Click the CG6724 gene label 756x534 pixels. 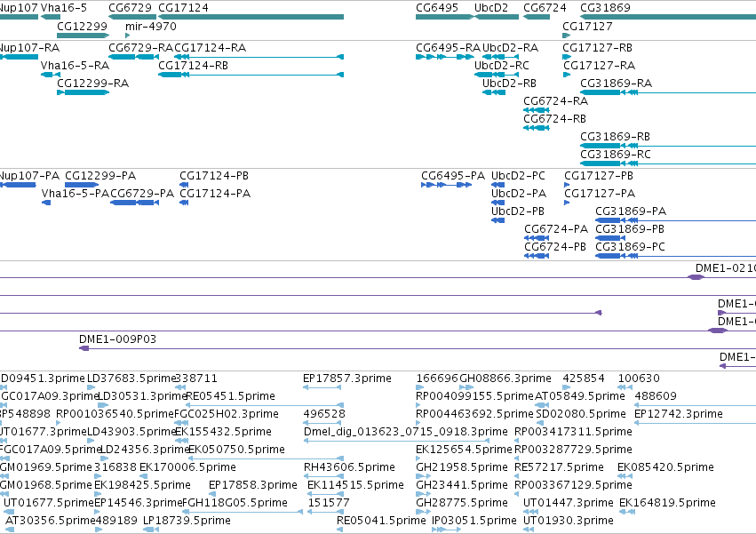point(545,8)
